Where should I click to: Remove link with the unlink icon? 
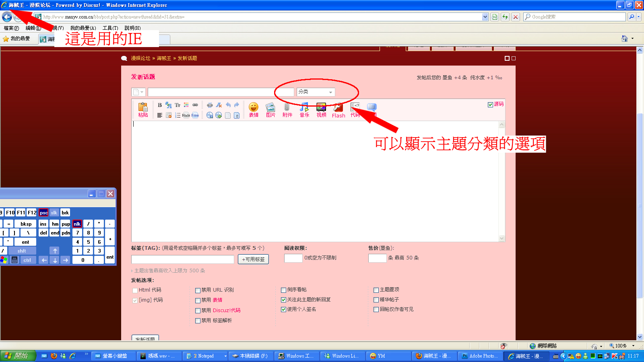(210, 105)
